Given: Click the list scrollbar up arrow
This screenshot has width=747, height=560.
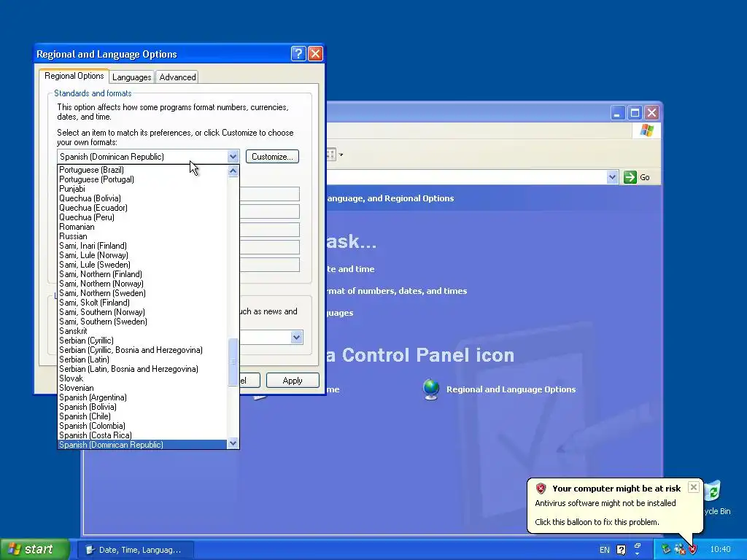Looking at the screenshot, I should coord(233,171).
